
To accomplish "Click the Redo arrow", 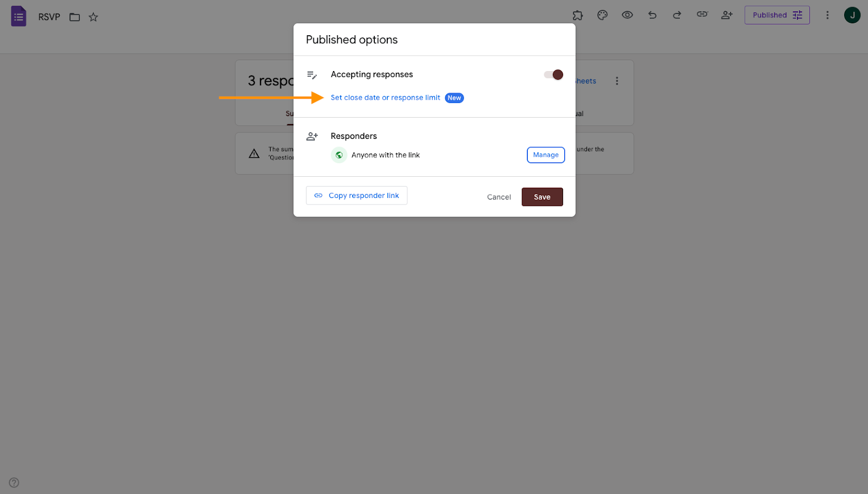I will (x=676, y=15).
